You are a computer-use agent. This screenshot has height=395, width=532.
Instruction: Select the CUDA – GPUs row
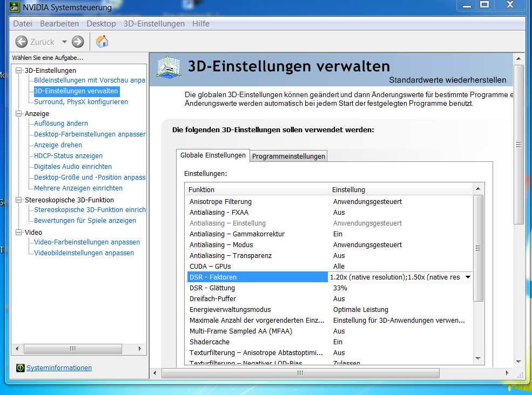329,267
